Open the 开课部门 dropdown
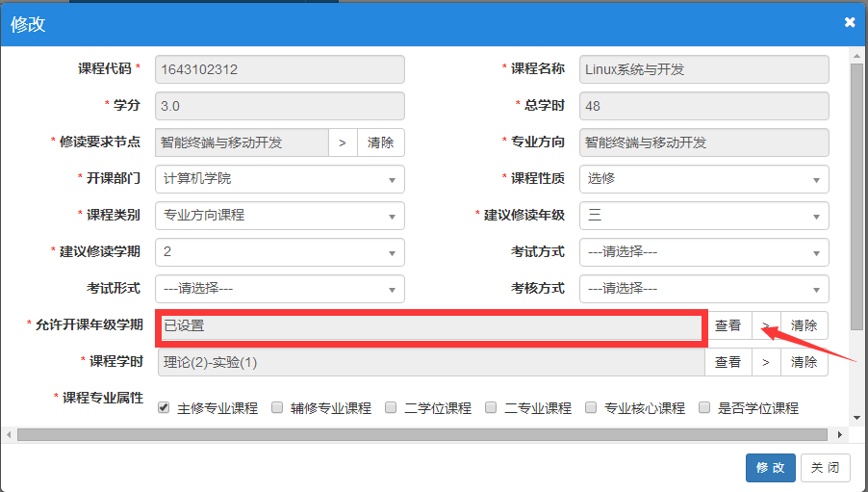The width and height of the screenshot is (868, 492). pos(279,179)
